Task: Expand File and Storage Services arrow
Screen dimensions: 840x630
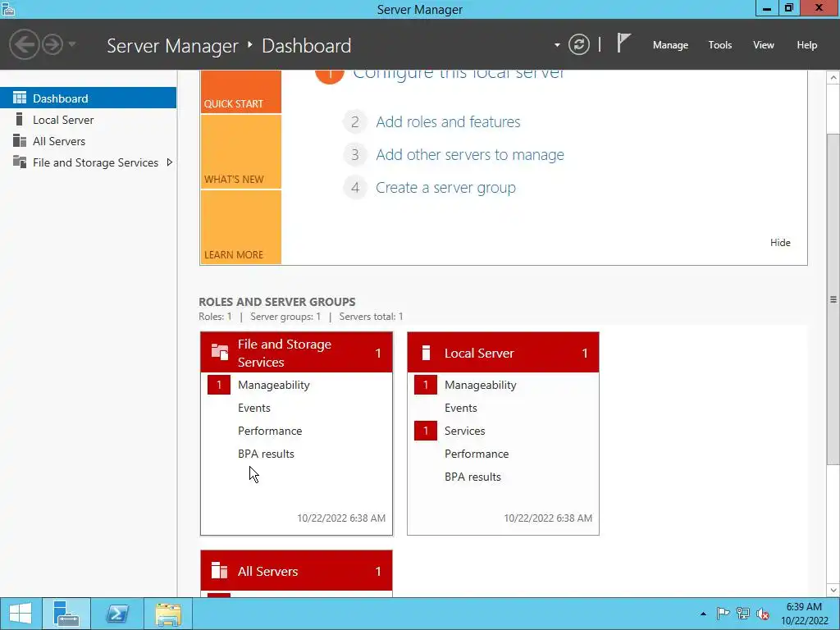Action: [169, 162]
